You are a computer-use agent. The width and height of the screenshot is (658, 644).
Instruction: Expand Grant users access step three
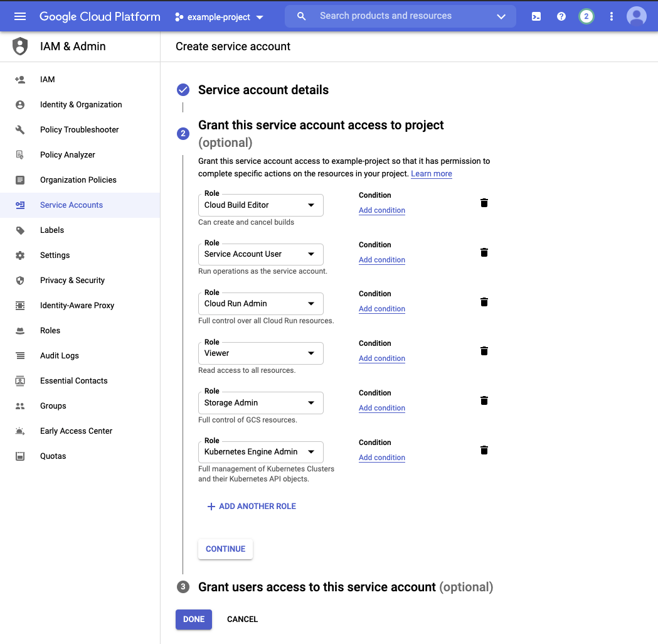346,586
